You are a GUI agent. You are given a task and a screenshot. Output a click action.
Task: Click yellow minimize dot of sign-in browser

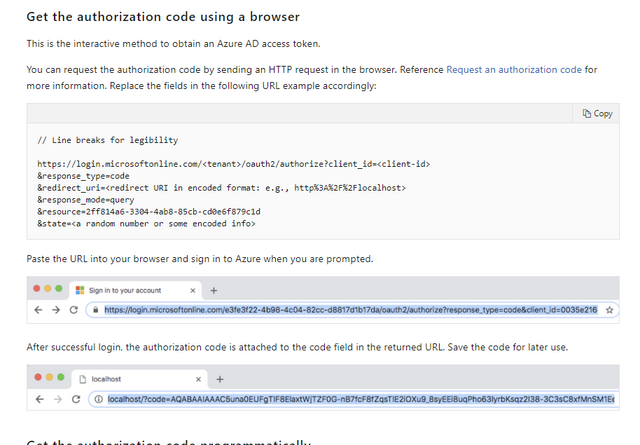(48, 289)
